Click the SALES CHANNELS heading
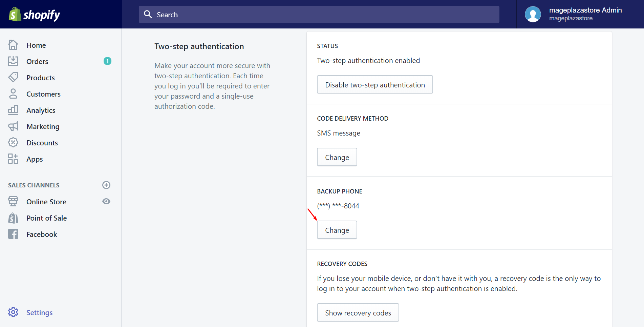This screenshot has width=644, height=327. click(34, 185)
